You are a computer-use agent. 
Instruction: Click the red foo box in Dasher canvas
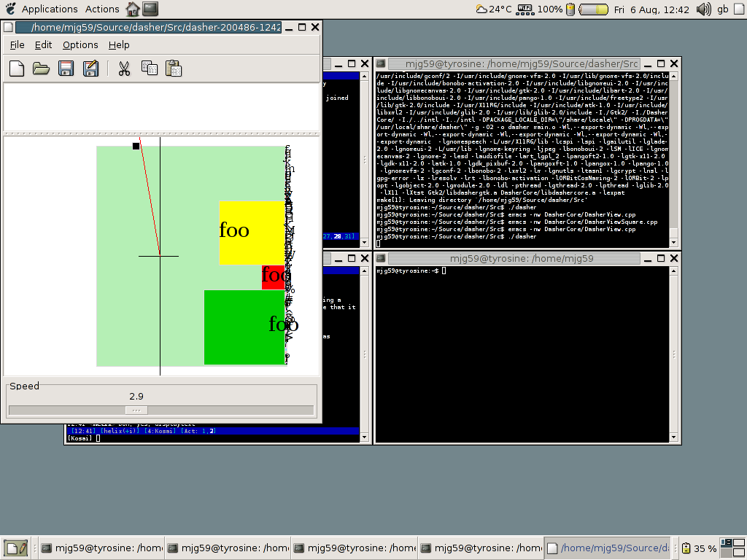(x=273, y=277)
